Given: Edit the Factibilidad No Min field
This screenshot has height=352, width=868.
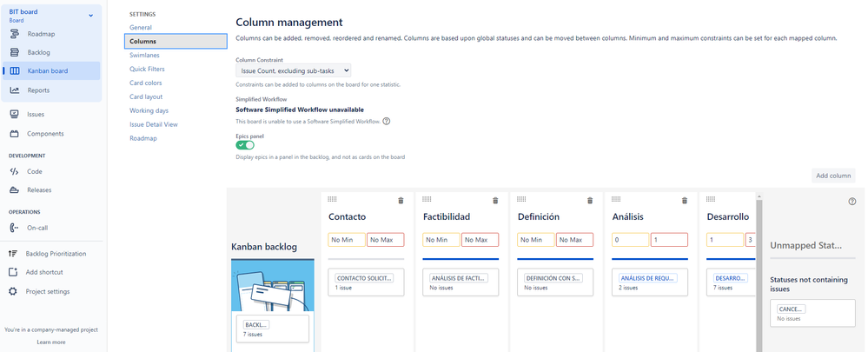Looking at the screenshot, I should tap(441, 240).
